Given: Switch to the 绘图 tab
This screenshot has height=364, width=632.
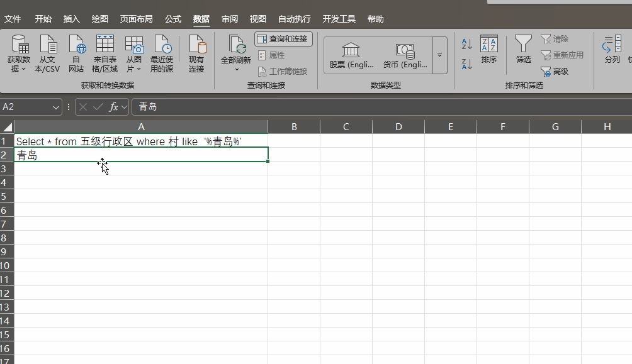Looking at the screenshot, I should 99,19.
